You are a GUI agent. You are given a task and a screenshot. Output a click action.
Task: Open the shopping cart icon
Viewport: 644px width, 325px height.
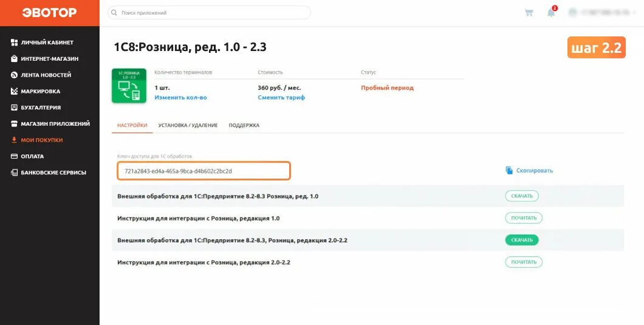coord(529,13)
